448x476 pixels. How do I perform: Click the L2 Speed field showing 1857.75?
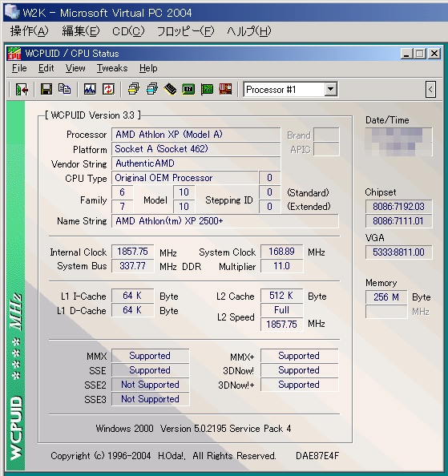281,325
